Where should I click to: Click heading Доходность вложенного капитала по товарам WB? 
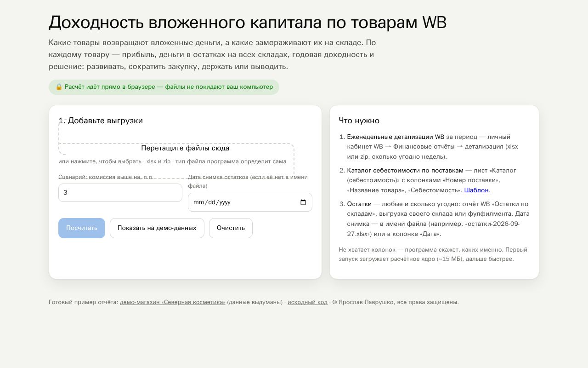tap(248, 22)
